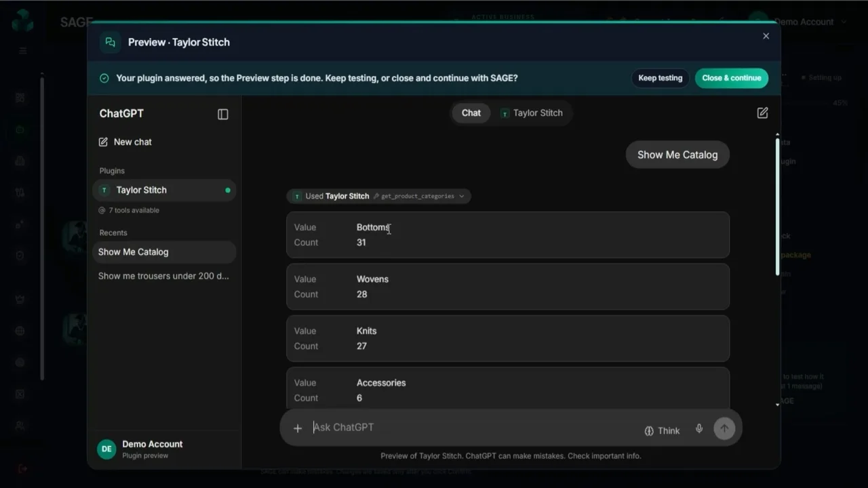Click the "Wovens" category value
Screen dimensions: 868x488
[x=372, y=279]
